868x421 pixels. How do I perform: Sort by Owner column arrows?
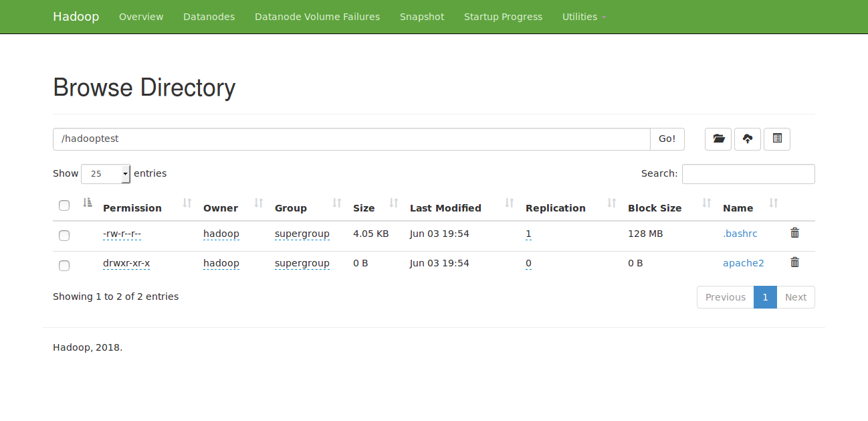(259, 203)
